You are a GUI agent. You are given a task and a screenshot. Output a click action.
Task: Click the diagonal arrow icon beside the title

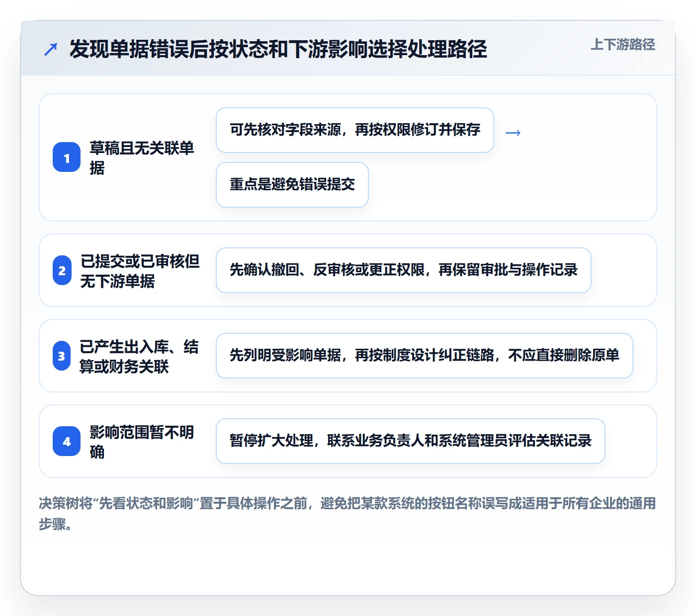(x=51, y=49)
